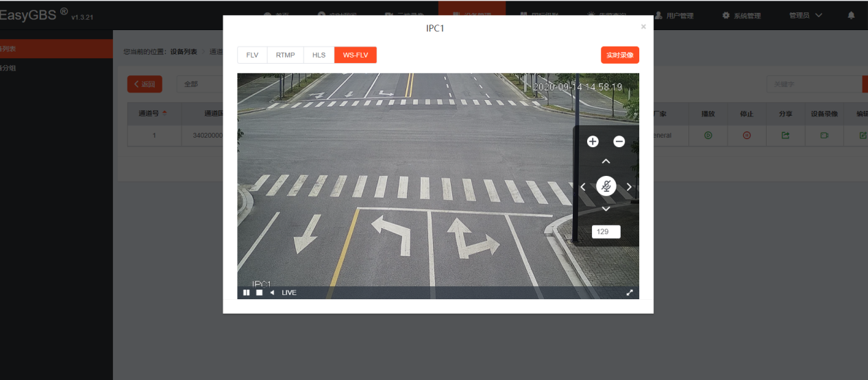
Task: Switch to the RTMP stream tab
Action: pos(285,55)
